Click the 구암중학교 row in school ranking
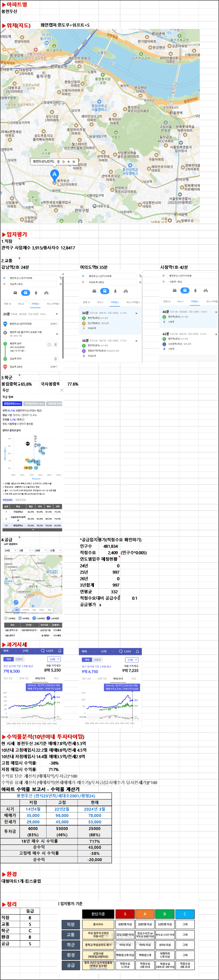219x980 pixels. [x=33, y=512]
